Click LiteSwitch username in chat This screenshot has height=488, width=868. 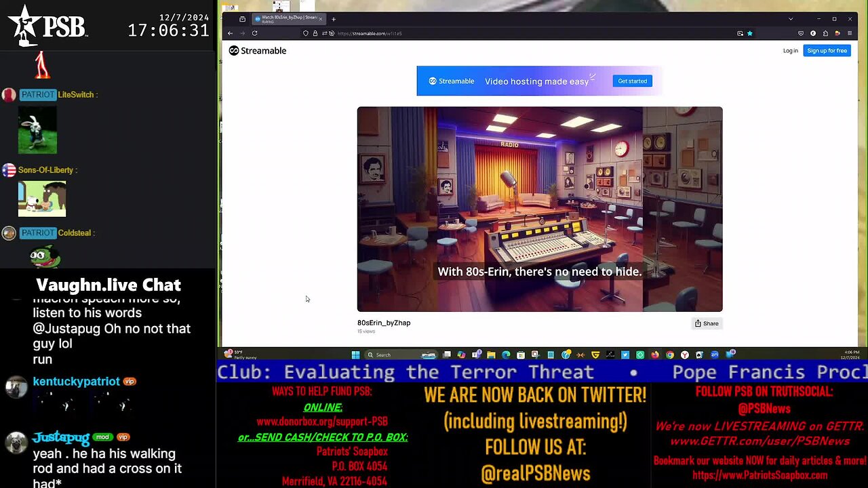(76, 95)
